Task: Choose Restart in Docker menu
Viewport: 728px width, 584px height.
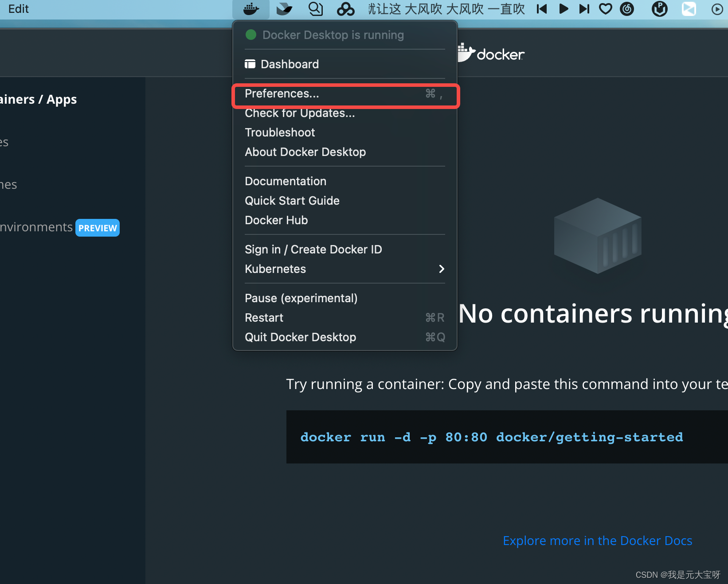Action: 344,318
